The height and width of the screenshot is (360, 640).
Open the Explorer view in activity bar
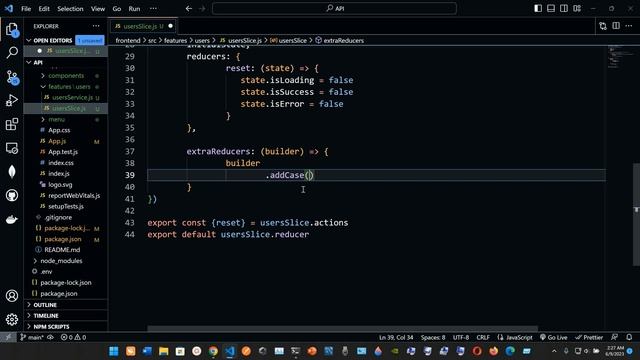point(12,29)
